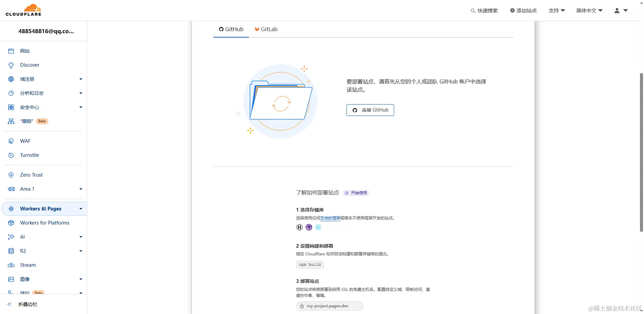Click the Hugo framework icon
The height and width of the screenshot is (314, 644).
pos(300,227)
